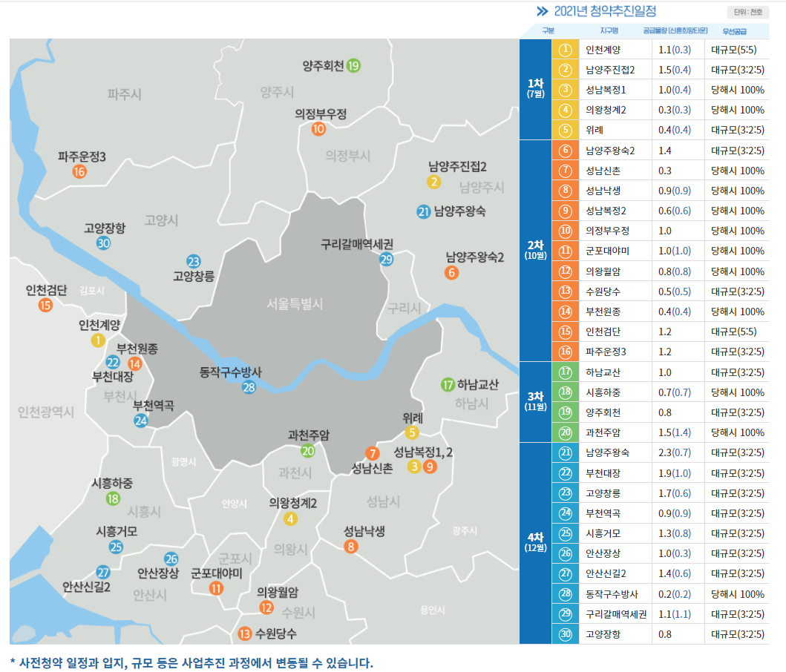Select map marker 24 under 부천역곡
Viewport: 786px width, 672px height.
pos(141,421)
